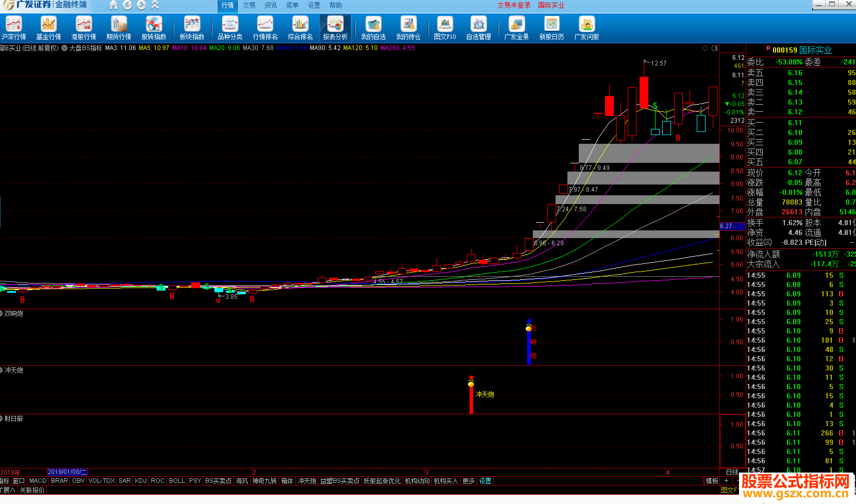This screenshot has height=504, width=856.
Task: Open 综合排名 comprehensive ranking icon
Action: [x=300, y=28]
